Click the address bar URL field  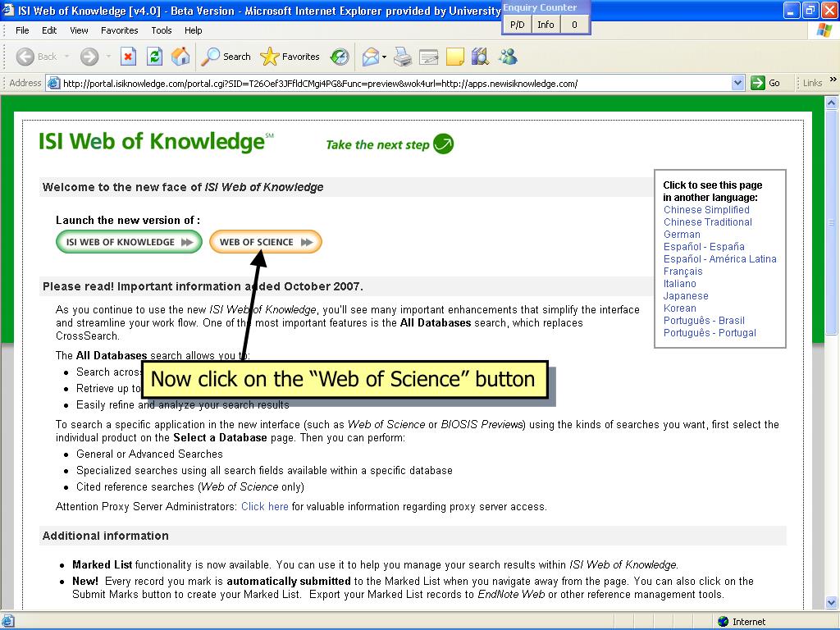(x=396, y=83)
